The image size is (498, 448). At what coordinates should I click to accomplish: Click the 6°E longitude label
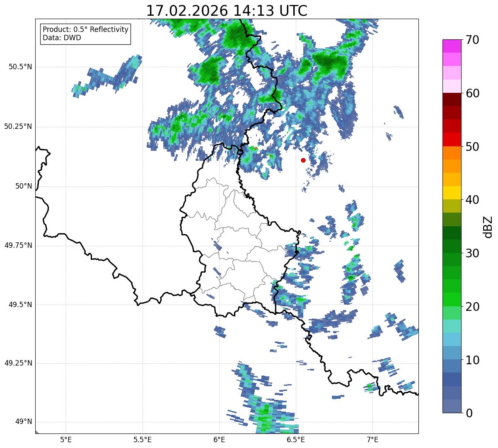pyautogui.click(x=219, y=439)
